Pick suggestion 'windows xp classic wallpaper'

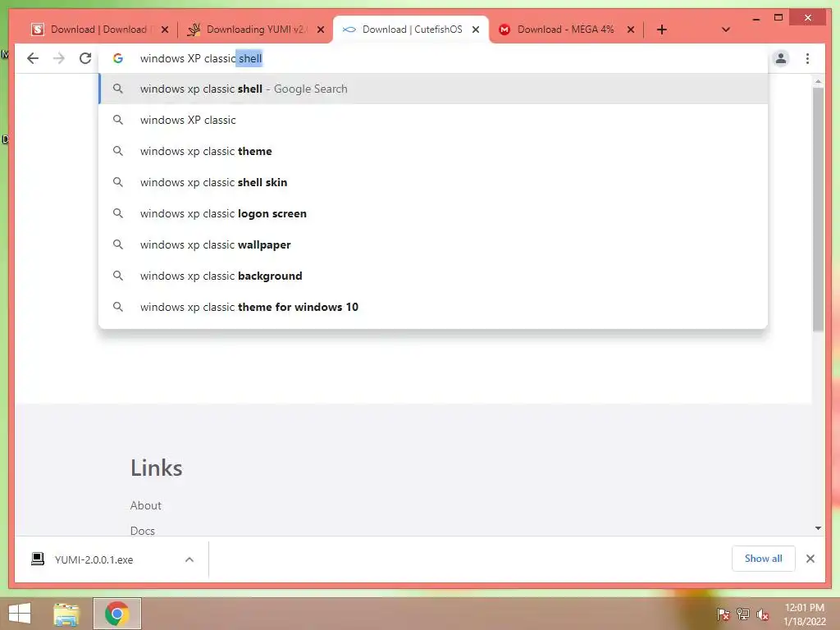(433, 244)
